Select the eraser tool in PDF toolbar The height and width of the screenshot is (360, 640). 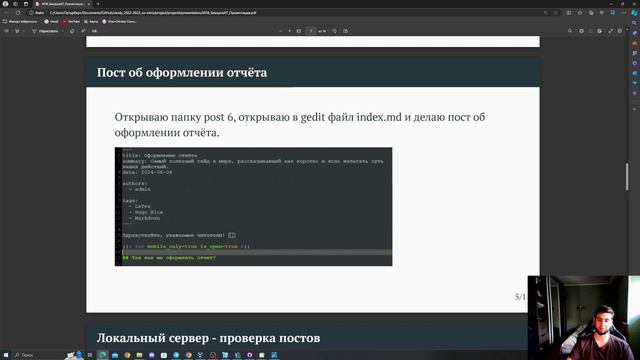72,31
